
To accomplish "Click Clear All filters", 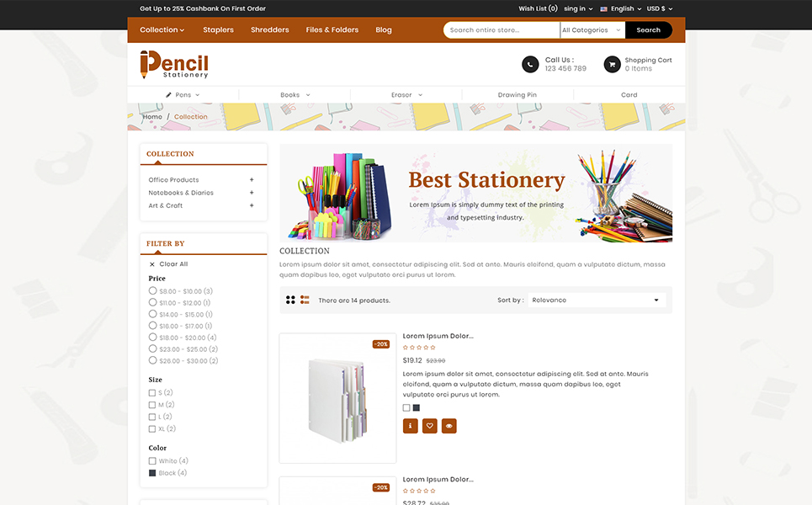I will 173,264.
